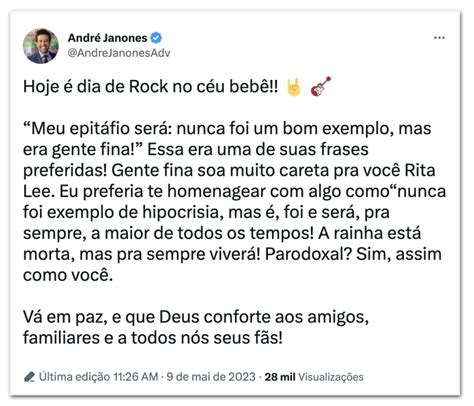Click the 11:26 AM timestamp
Viewport: 474px width, 406px height.
click(136, 377)
